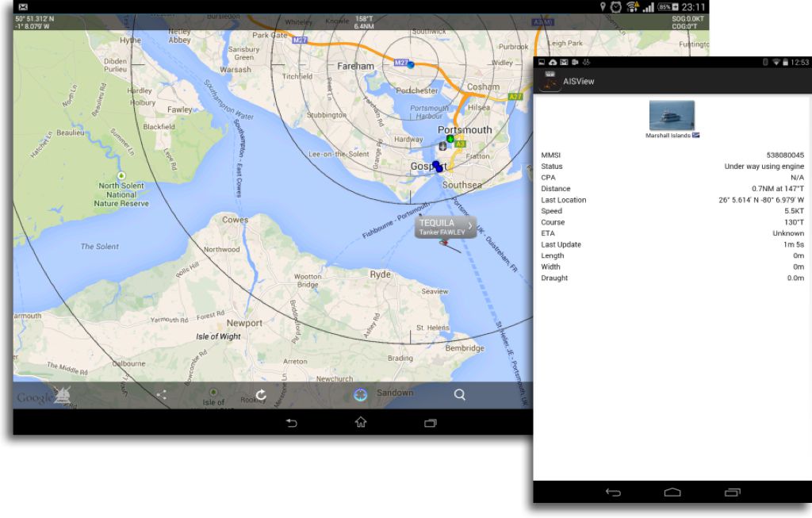Tap the location pin in tablet status bar
The width and height of the screenshot is (812, 518).
(603, 6)
